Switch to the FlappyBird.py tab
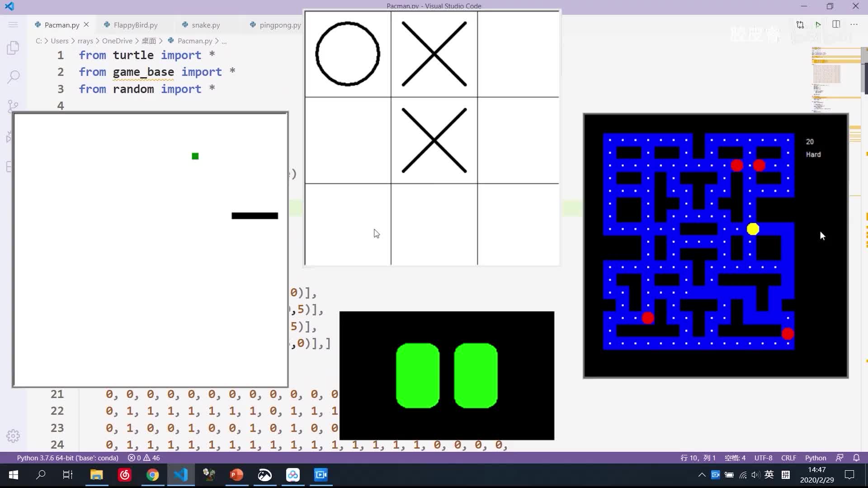 point(136,25)
